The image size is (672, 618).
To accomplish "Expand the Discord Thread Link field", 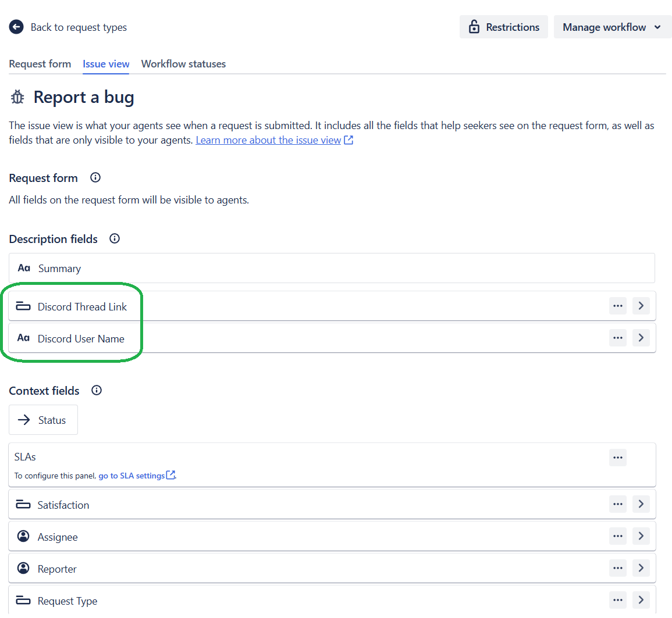I will point(641,305).
